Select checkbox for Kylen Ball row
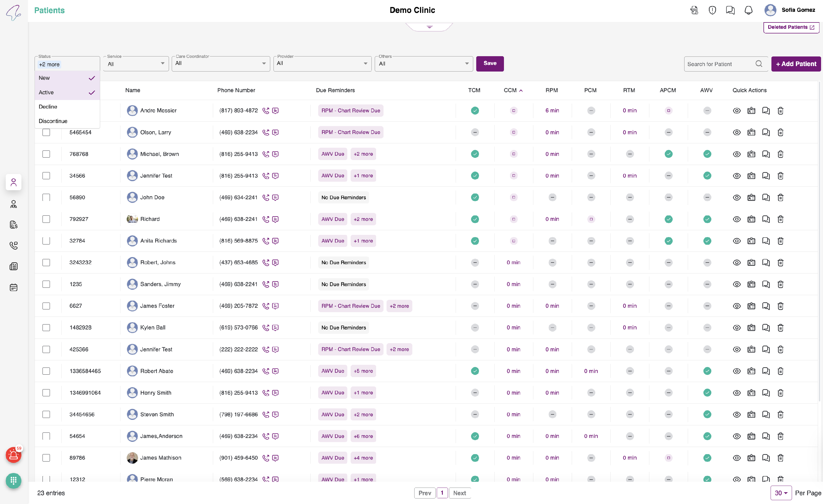The image size is (823, 504). pos(46,328)
